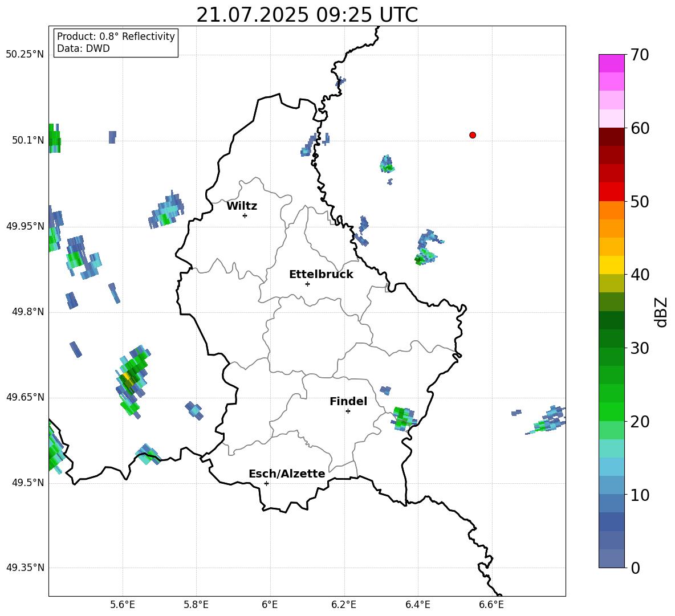The height and width of the screenshot is (616, 675).
Task: Click the 10 tick on the colorbar
Action: coord(639,495)
